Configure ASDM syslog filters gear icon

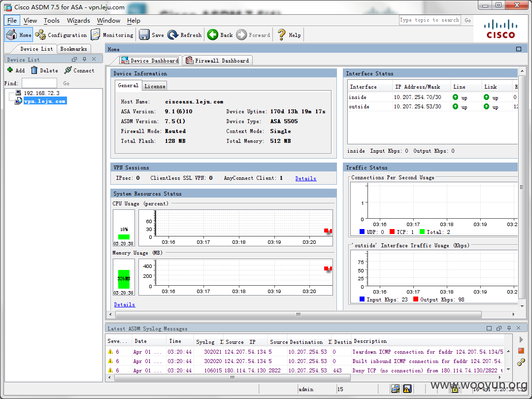521,363
